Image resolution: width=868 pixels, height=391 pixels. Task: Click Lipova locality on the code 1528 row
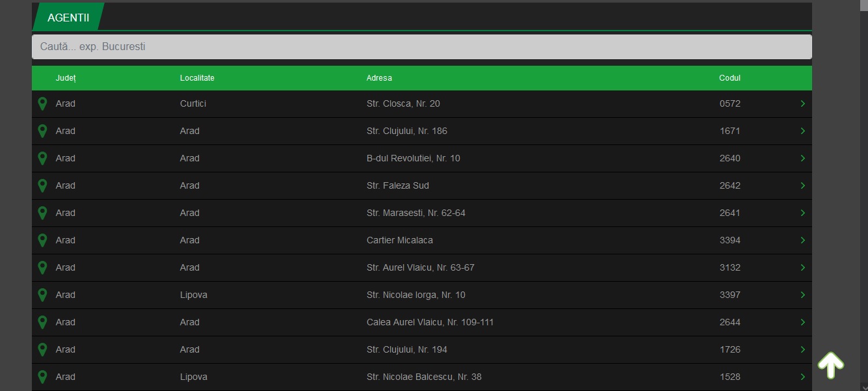pos(194,377)
